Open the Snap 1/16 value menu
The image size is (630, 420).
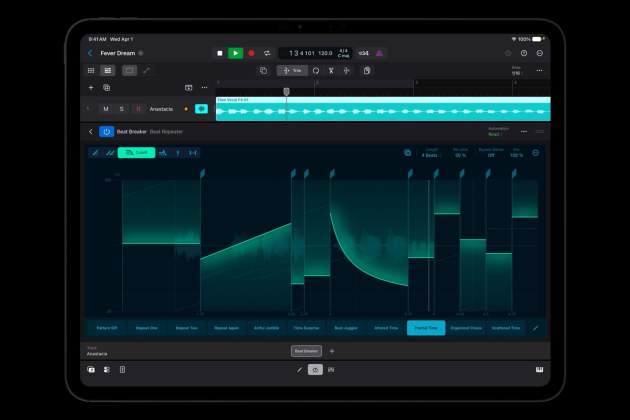(x=516, y=71)
